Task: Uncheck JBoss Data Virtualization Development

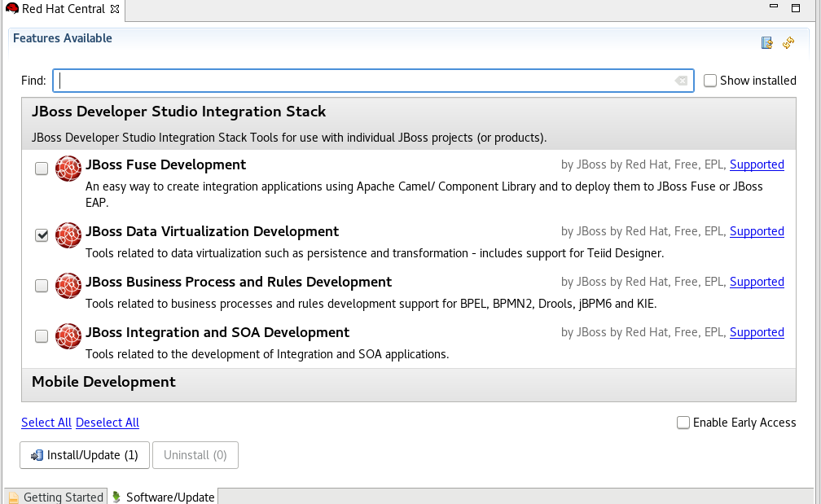Action: click(x=41, y=234)
